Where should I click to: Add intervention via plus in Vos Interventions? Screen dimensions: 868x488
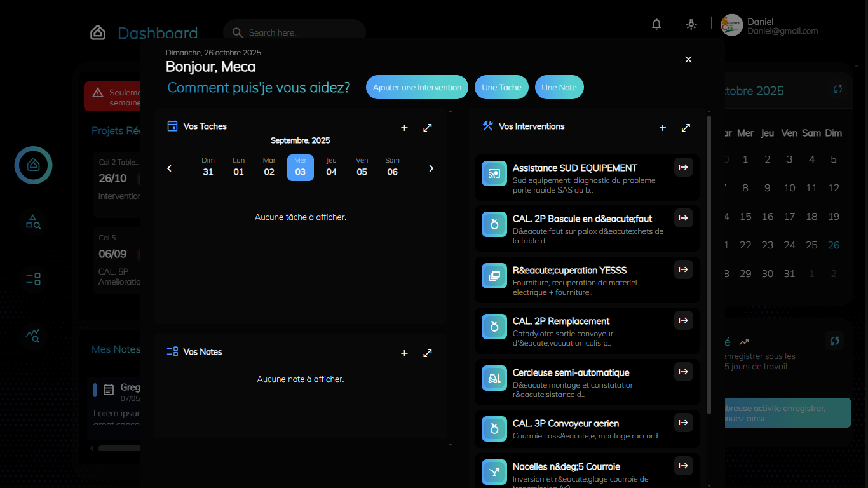click(662, 128)
